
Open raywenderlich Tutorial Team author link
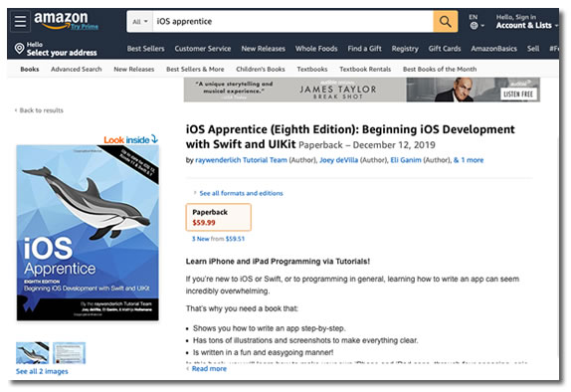coord(241,160)
